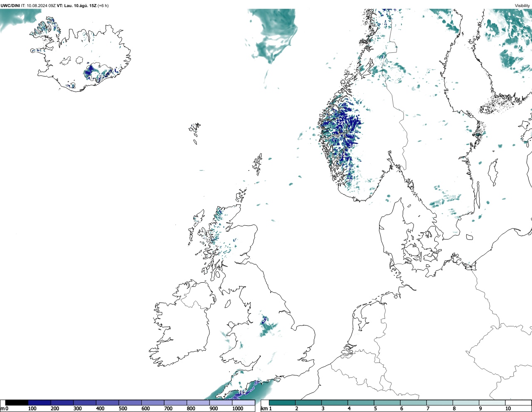
Task: Click the "700" metre scale label
Action: (168, 409)
